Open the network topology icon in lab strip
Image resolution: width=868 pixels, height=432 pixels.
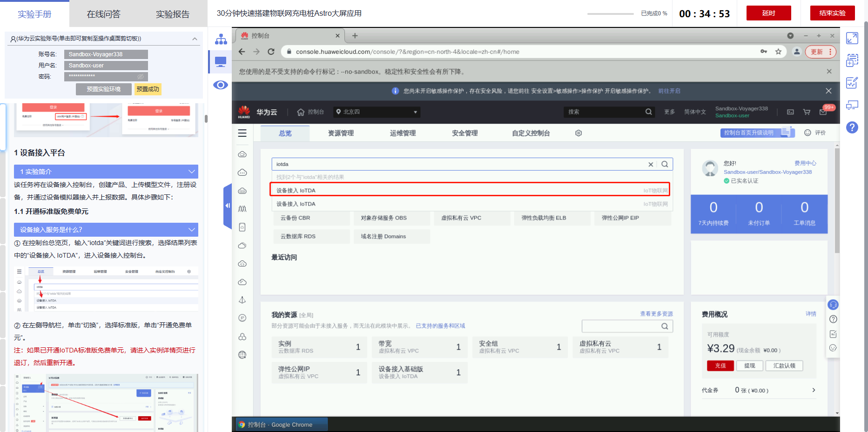point(221,39)
